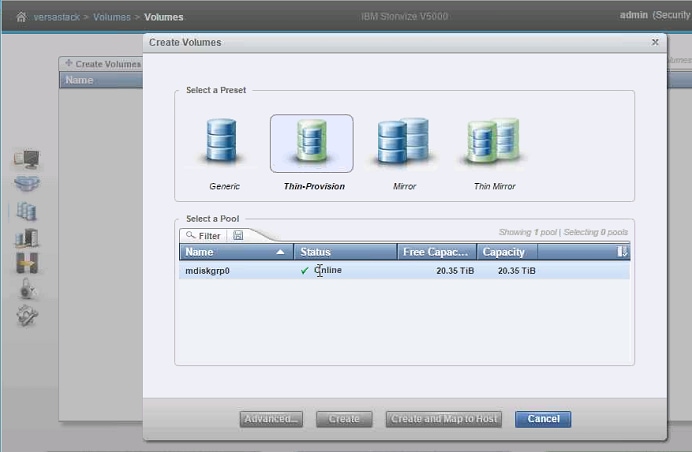692x452 pixels.
Task: Open Access lock sidebar icon
Action: pos(27,289)
